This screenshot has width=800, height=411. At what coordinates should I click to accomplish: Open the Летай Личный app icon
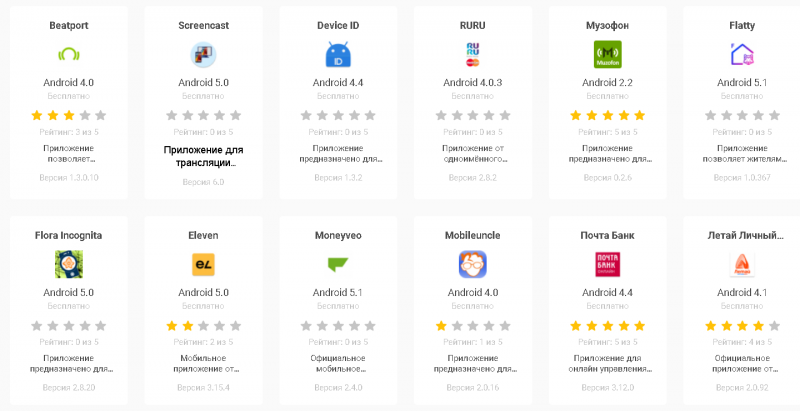(x=742, y=264)
